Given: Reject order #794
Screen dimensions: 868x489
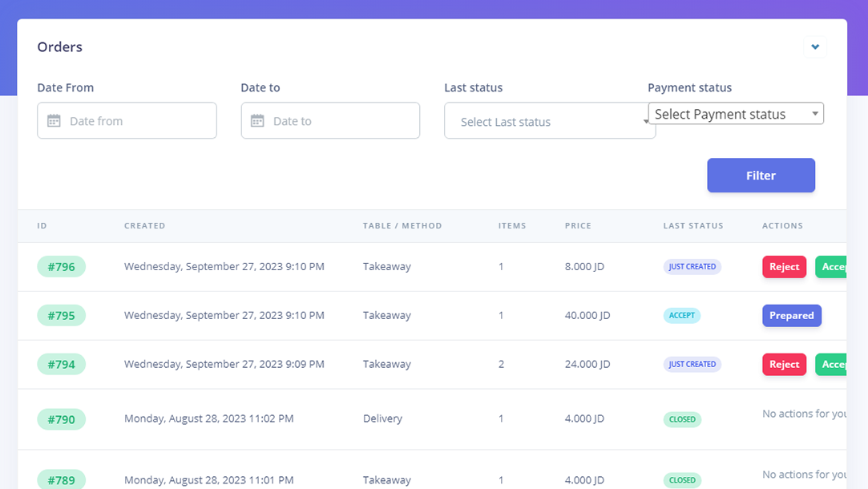Looking at the screenshot, I should (784, 365).
